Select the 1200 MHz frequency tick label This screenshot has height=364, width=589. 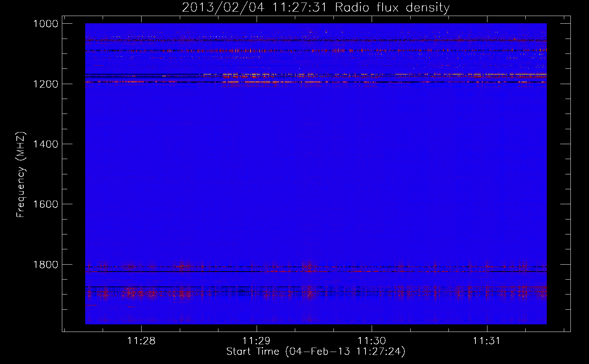pos(46,84)
